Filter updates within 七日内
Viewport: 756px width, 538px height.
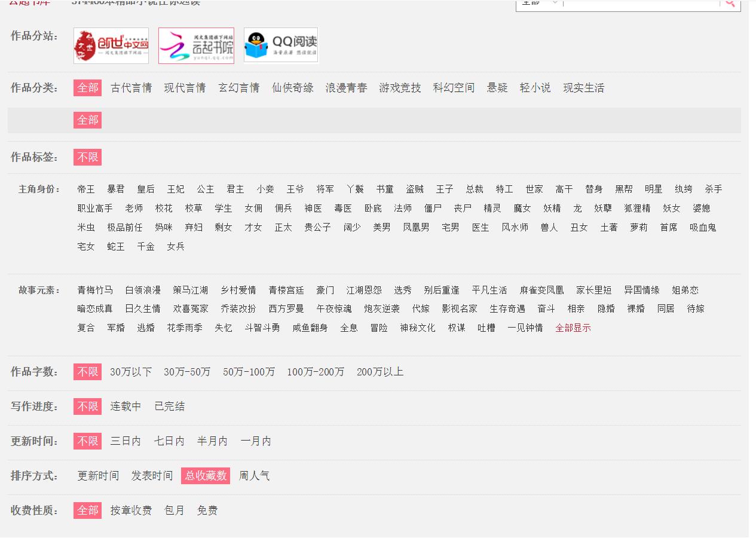tap(169, 441)
